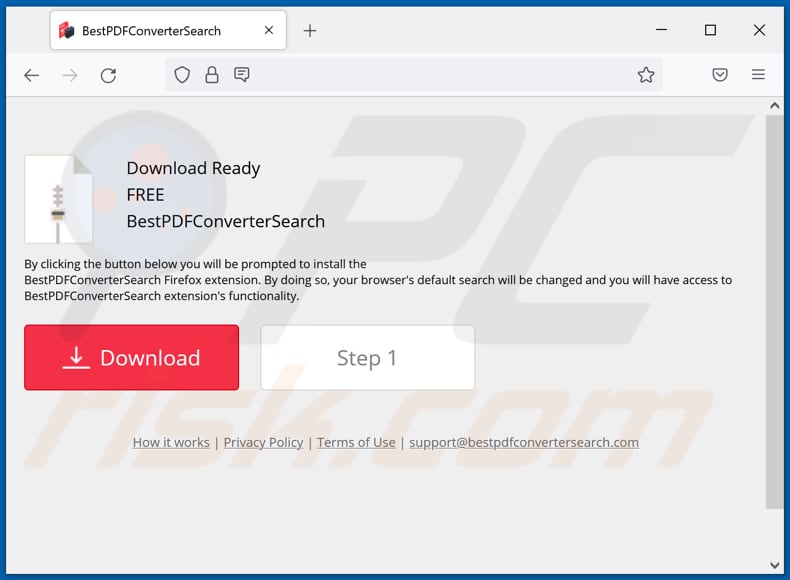Screen dimensions: 790x580
Task: Open the Privacy Policy link
Action: click(264, 442)
